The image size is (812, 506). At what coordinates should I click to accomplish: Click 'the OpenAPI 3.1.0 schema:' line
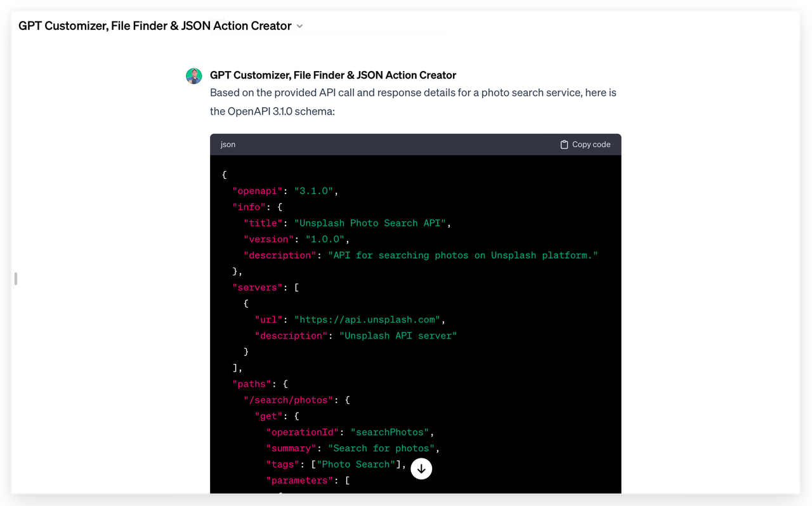pyautogui.click(x=272, y=112)
